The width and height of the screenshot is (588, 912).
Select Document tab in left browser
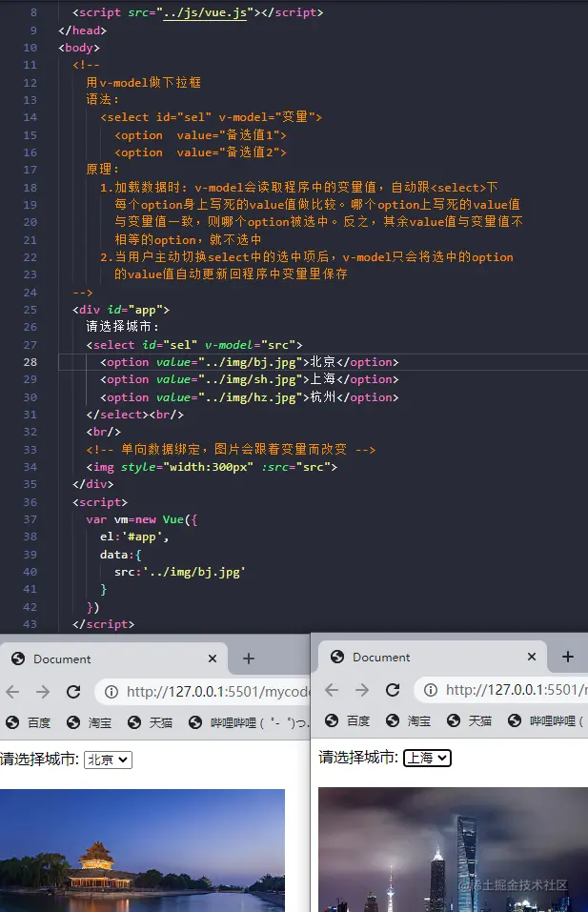pos(113,659)
